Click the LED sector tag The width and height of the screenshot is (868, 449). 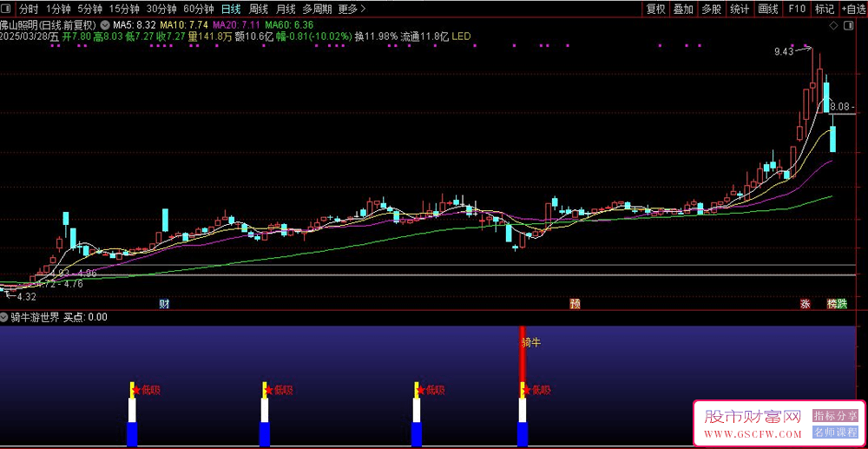pyautogui.click(x=461, y=36)
